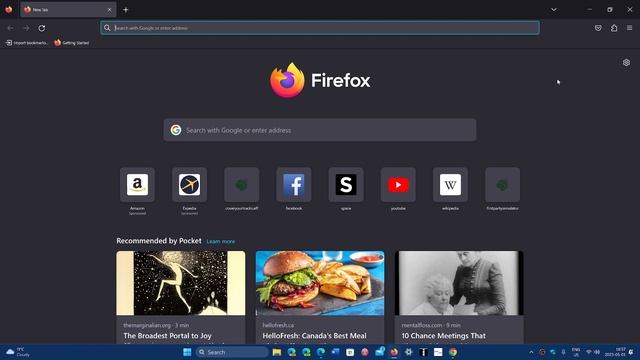Open a new tab with plus button
Screen dimensions: 640x360
point(126,10)
